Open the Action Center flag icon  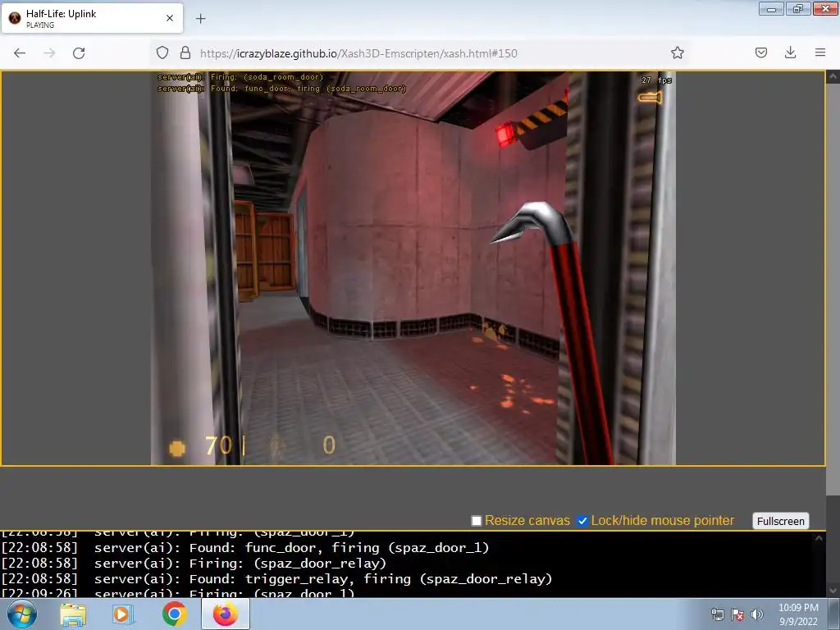coord(737,614)
